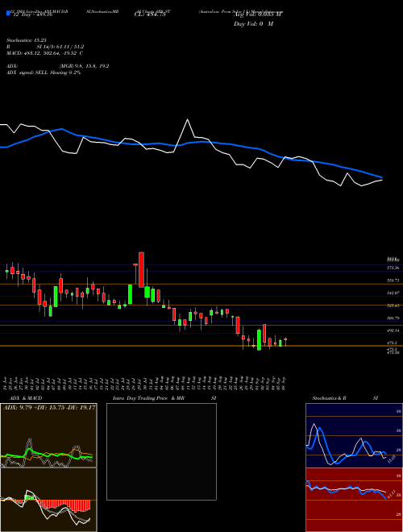The height and width of the screenshot is (532, 403).
Task: Click the 492.14 price axis label
Action: tap(393, 330)
